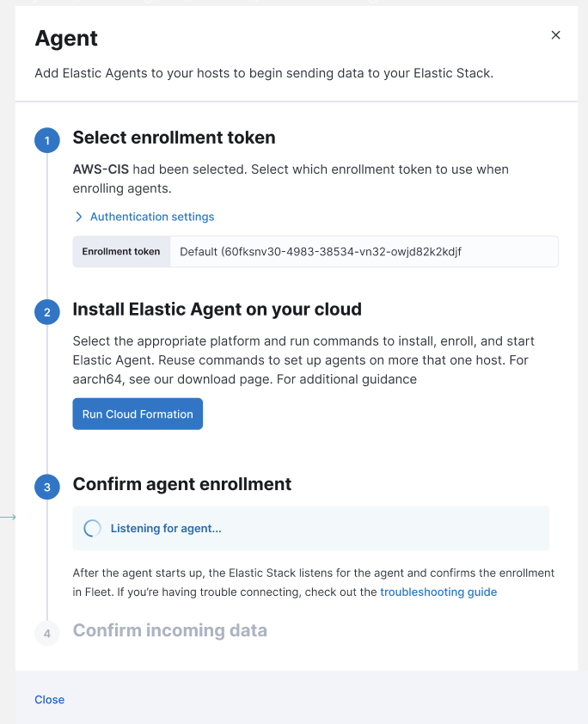
Task: Click Close at the bottom of the flyout
Action: pos(49,699)
